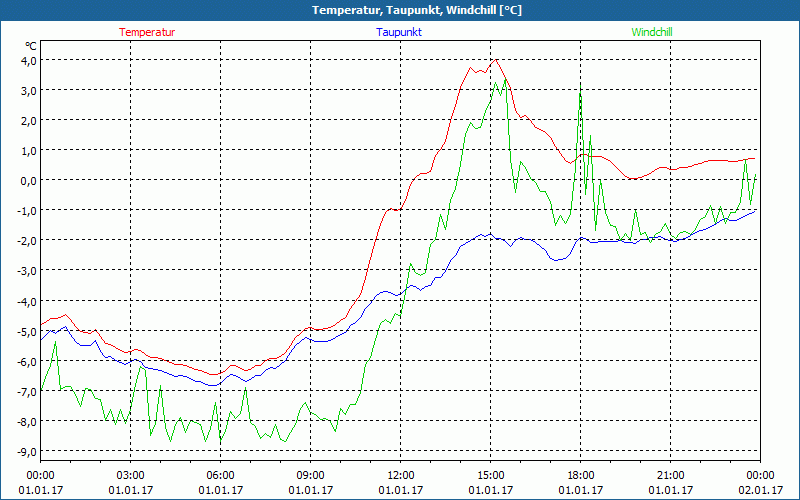Image resolution: width=800 pixels, height=500 pixels.
Task: Click the '-6,0' y-axis value
Action: [27, 361]
